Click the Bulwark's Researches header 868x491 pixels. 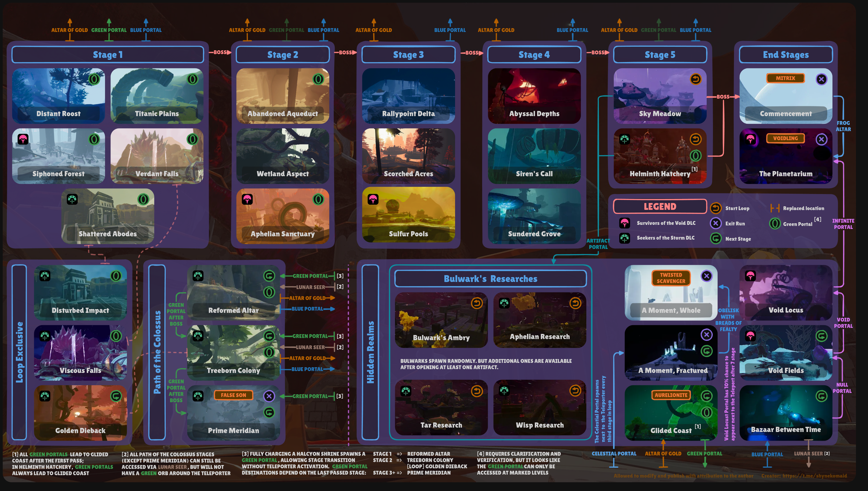[x=490, y=278]
